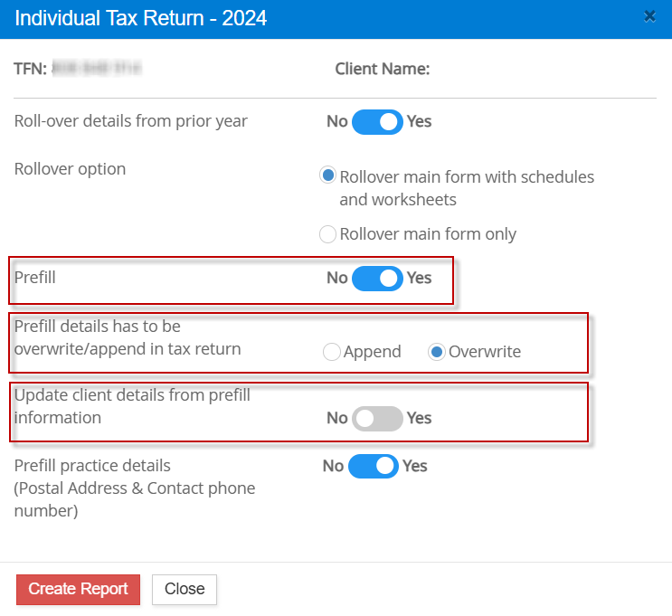Select Rollover main form only option

click(327, 234)
